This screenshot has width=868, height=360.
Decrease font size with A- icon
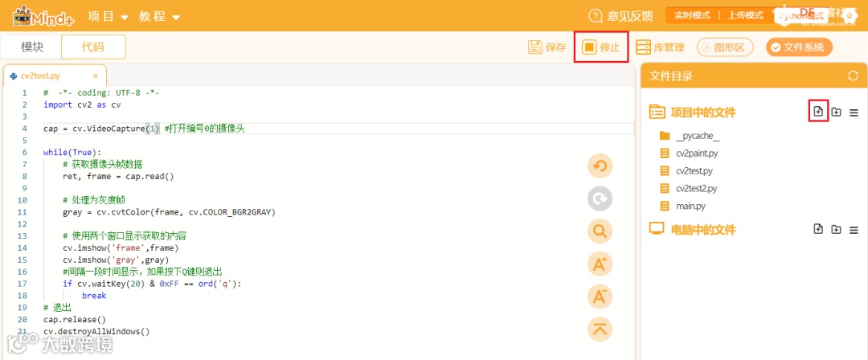click(600, 297)
